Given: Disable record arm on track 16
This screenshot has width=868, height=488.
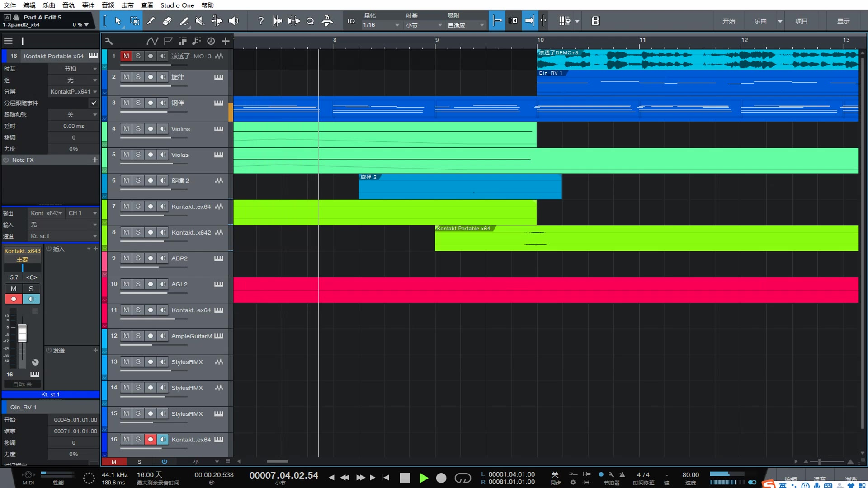Looking at the screenshot, I should pos(151,439).
